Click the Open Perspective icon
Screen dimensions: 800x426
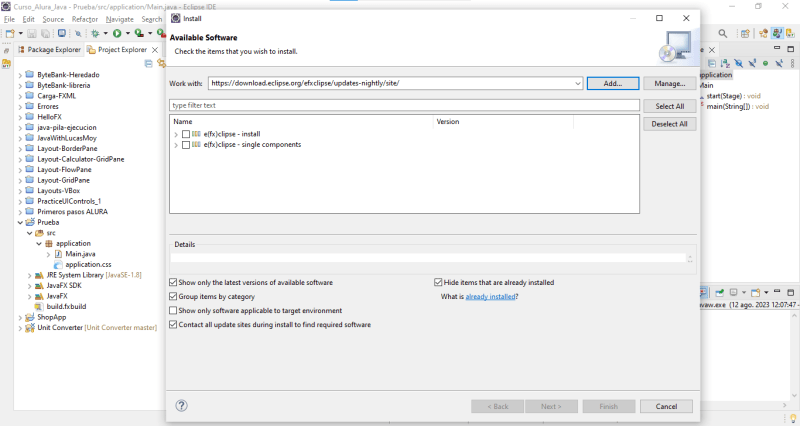click(x=745, y=34)
